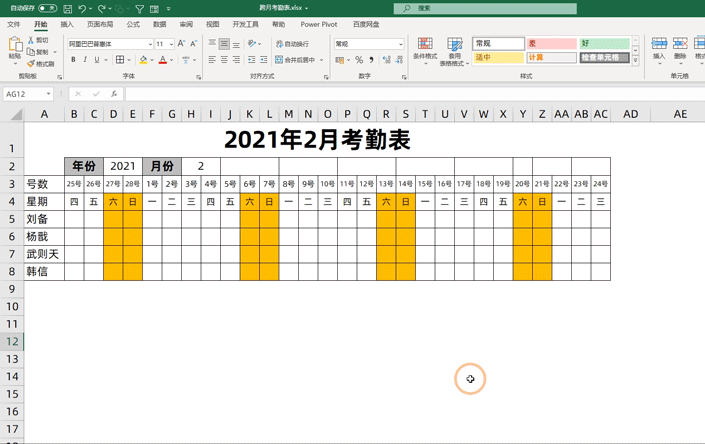Click the Undo arrow icon

(x=82, y=9)
